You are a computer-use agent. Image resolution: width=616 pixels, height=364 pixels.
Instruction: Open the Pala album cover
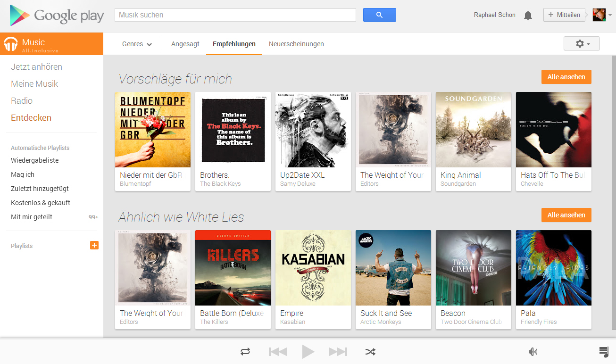pyautogui.click(x=554, y=268)
